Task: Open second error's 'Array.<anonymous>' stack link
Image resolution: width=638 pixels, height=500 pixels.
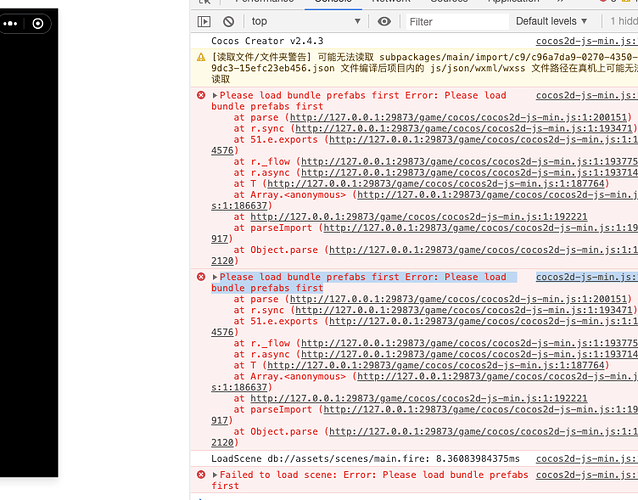Action: pos(498,376)
